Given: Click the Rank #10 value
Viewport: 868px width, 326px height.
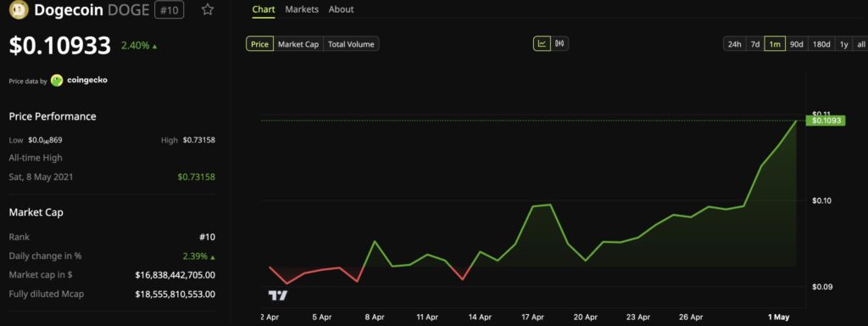Looking at the screenshot, I should tap(207, 238).
